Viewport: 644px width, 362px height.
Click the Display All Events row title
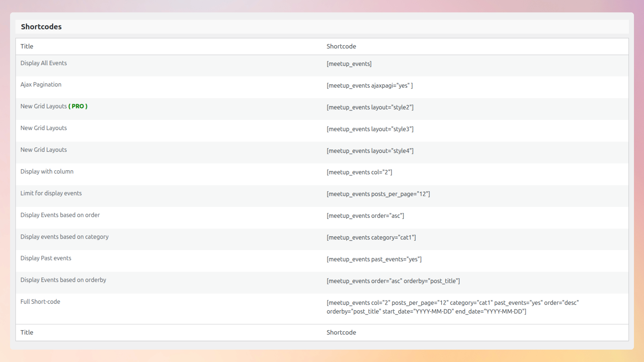click(44, 63)
